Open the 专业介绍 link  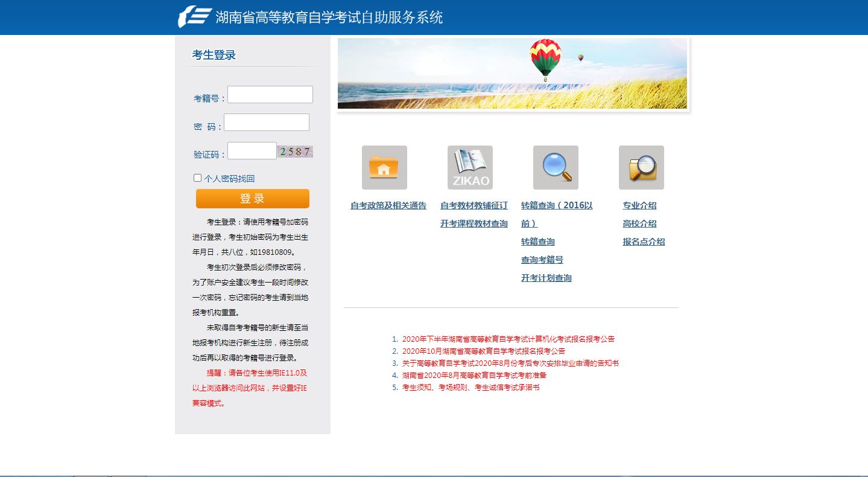(639, 206)
